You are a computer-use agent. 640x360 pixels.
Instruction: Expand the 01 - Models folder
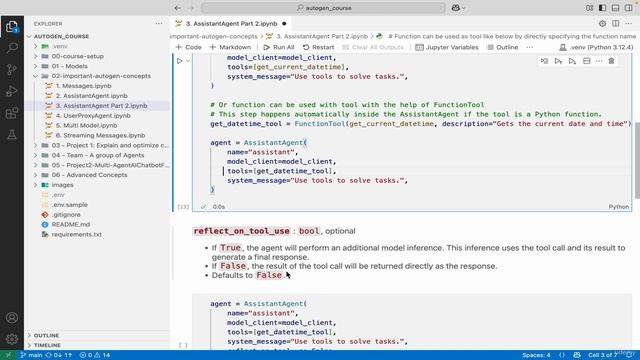click(x=69, y=66)
